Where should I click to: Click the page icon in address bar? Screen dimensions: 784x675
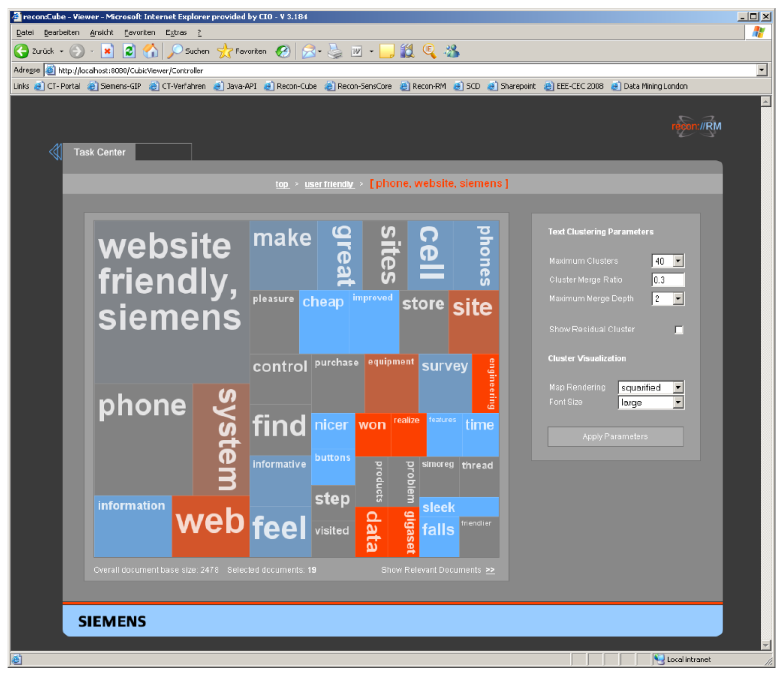(x=50, y=70)
